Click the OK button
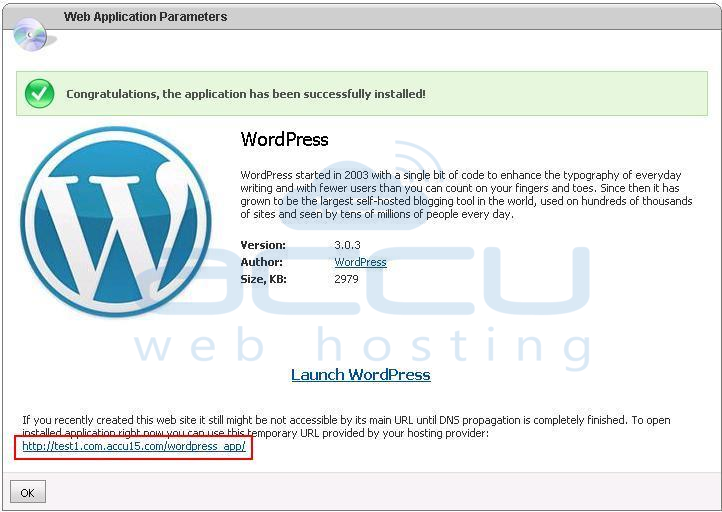722x512 pixels. pyautogui.click(x=28, y=492)
